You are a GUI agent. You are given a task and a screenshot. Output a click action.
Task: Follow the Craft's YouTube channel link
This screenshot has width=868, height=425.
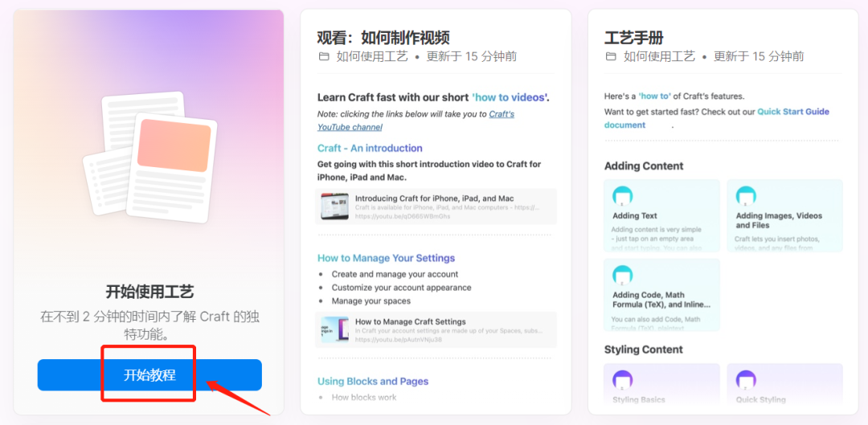[416, 121]
